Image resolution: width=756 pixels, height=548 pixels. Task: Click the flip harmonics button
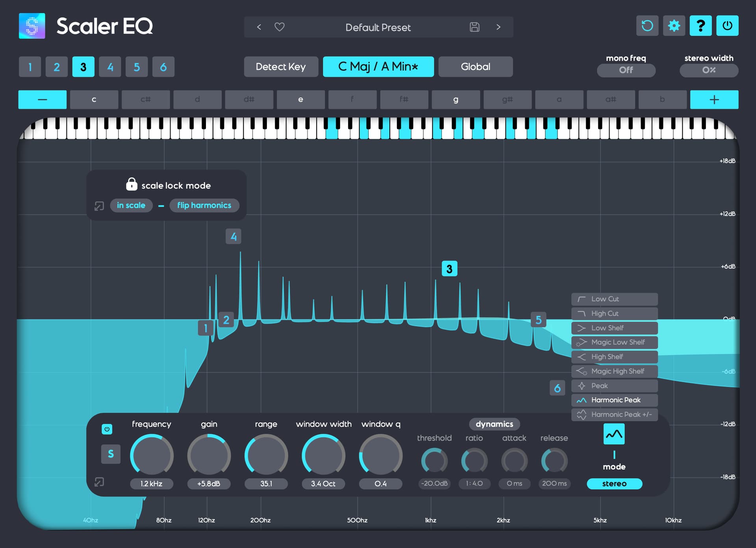click(204, 205)
